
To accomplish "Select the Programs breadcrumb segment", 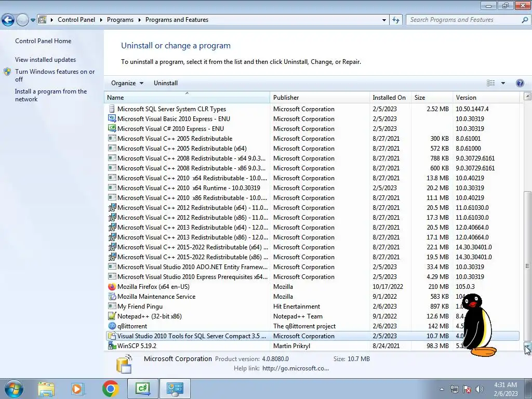I will coord(120,20).
